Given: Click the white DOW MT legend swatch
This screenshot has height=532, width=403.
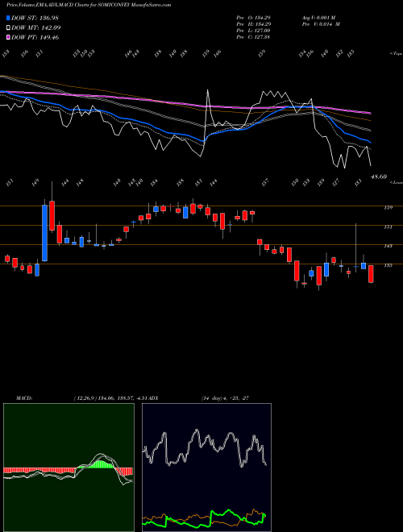Looking at the screenshot, I should [8, 28].
